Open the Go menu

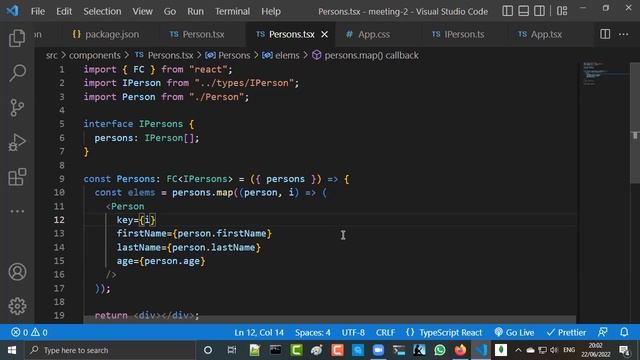[x=170, y=11]
